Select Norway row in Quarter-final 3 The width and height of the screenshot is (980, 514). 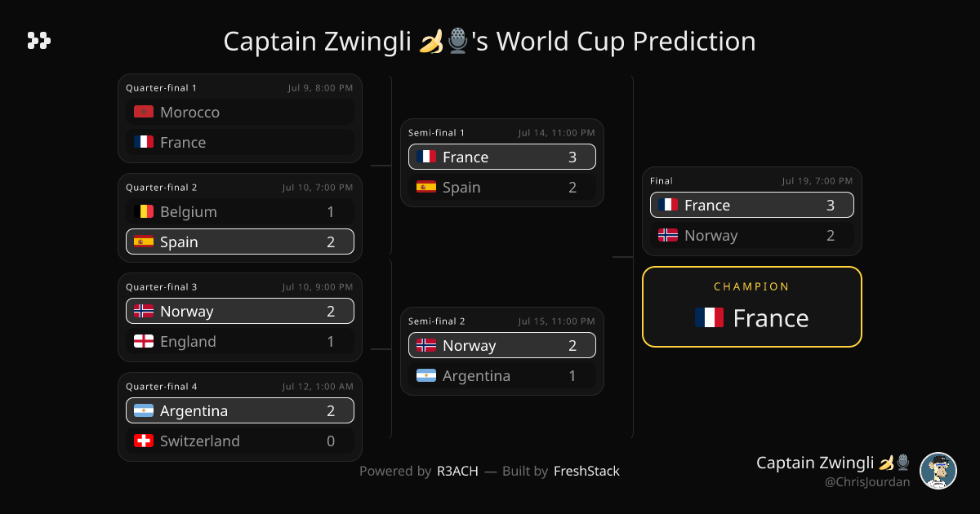pos(240,311)
